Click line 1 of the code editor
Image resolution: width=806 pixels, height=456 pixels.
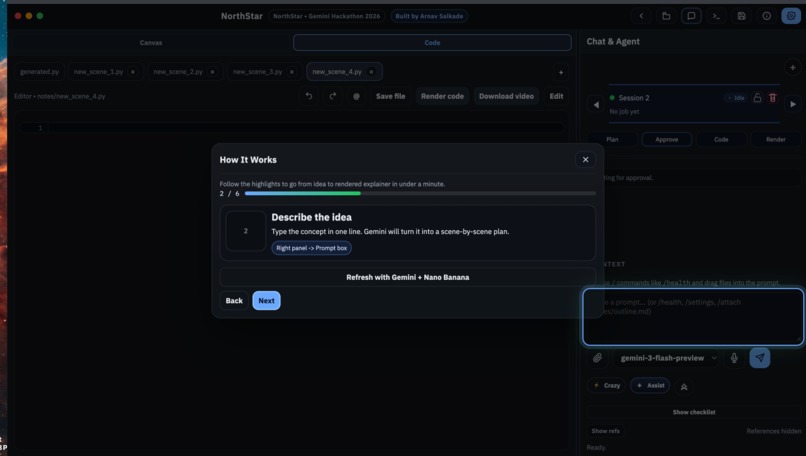click(292, 127)
